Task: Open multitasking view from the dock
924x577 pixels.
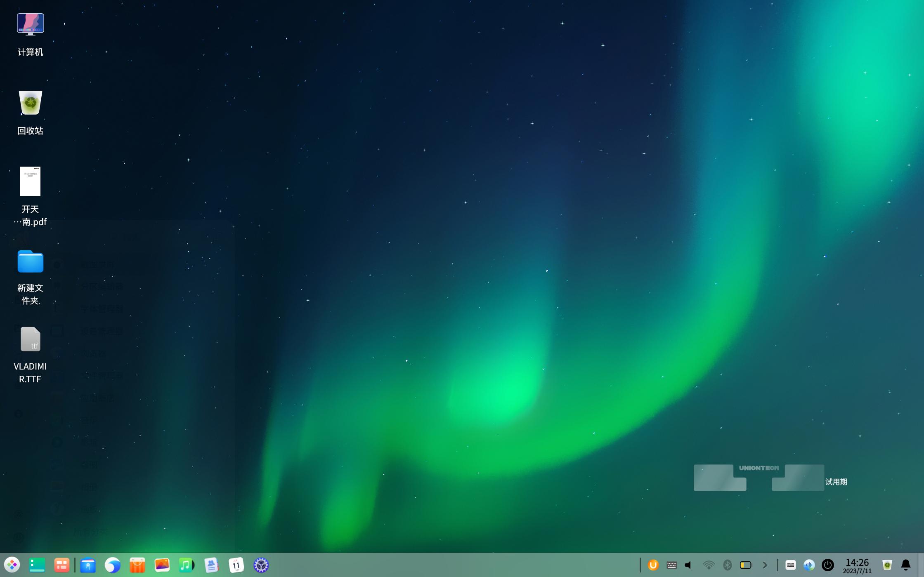Action: (x=61, y=565)
